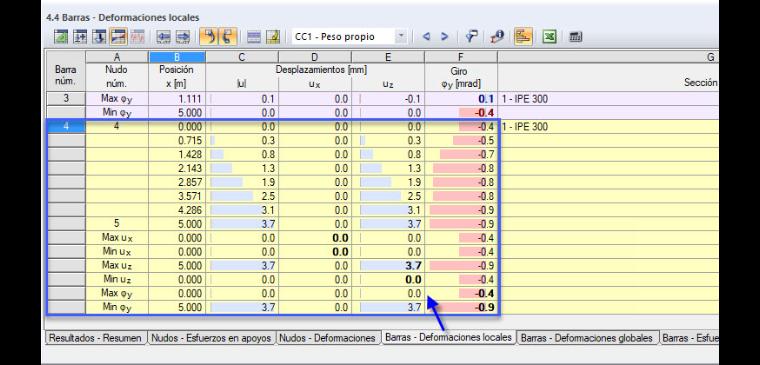
Task: Click the blue right-arrow jump-to-table icon
Action: pyautogui.click(x=183, y=36)
